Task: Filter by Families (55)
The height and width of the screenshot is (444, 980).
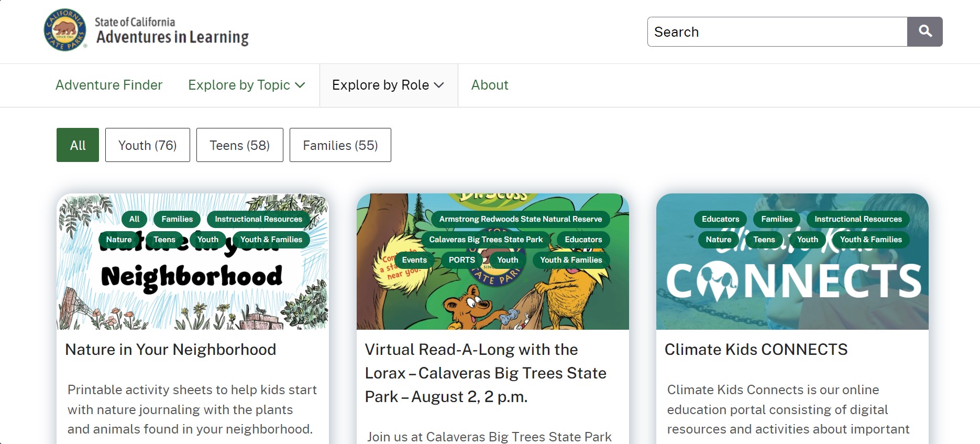Action: (340, 145)
